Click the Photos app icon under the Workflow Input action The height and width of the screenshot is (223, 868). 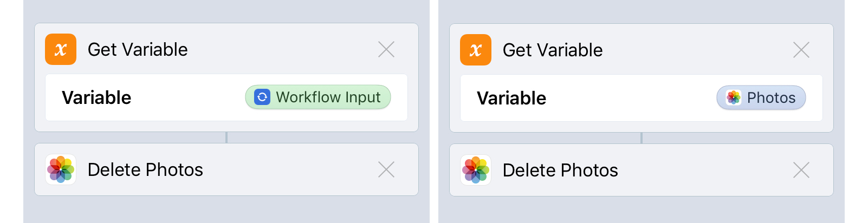pos(61,169)
